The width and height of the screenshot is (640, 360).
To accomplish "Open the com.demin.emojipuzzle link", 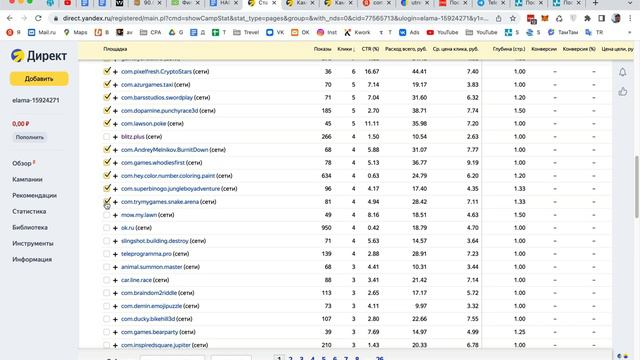I will [151, 306].
